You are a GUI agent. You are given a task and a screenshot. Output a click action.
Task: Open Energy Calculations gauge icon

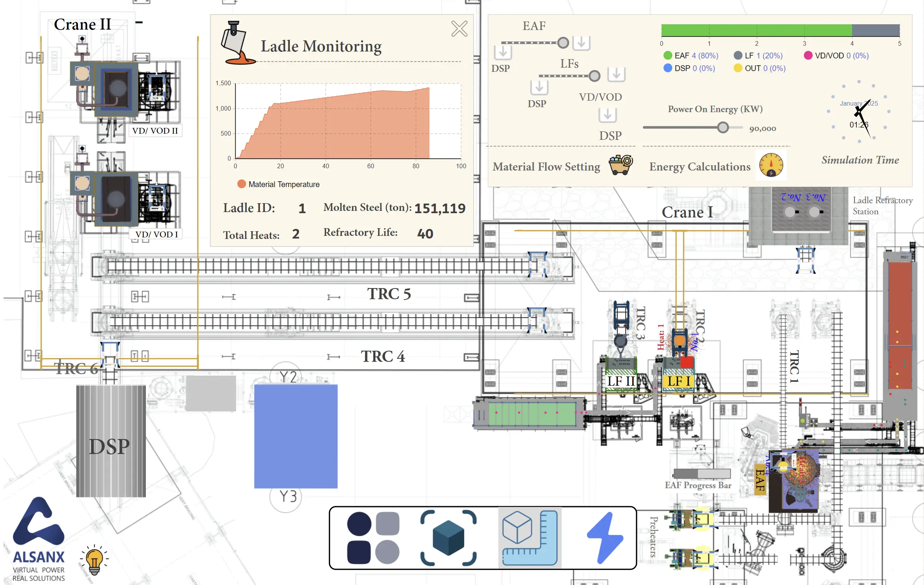771,165
